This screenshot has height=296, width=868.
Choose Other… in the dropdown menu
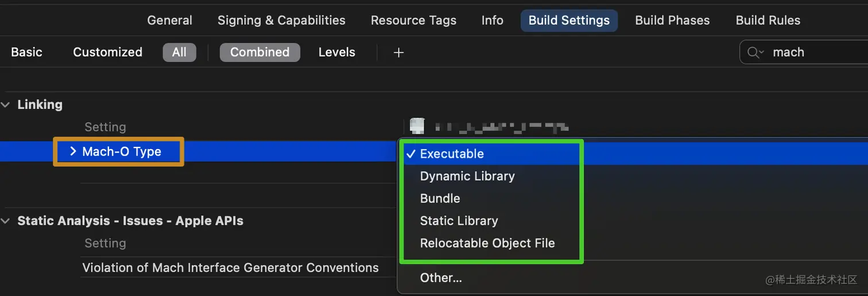[441, 278]
